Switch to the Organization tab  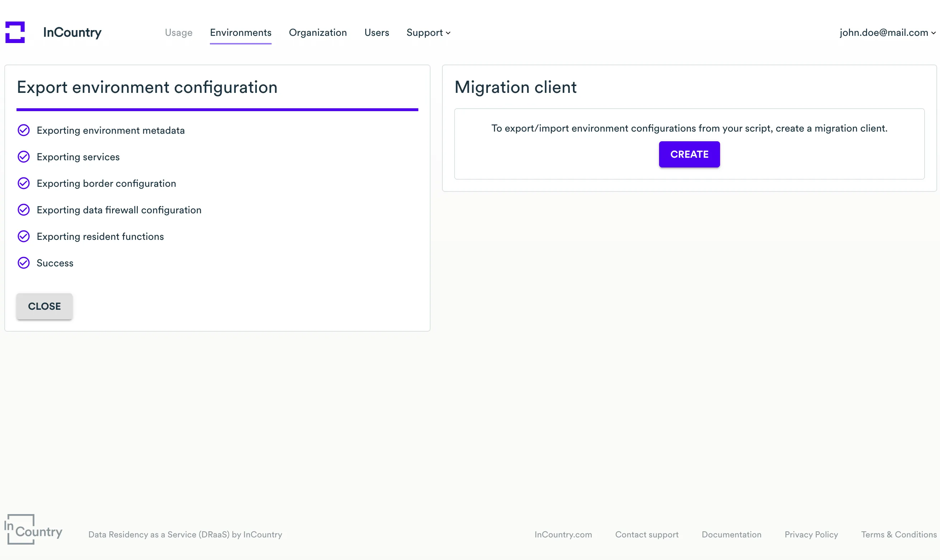point(318,33)
